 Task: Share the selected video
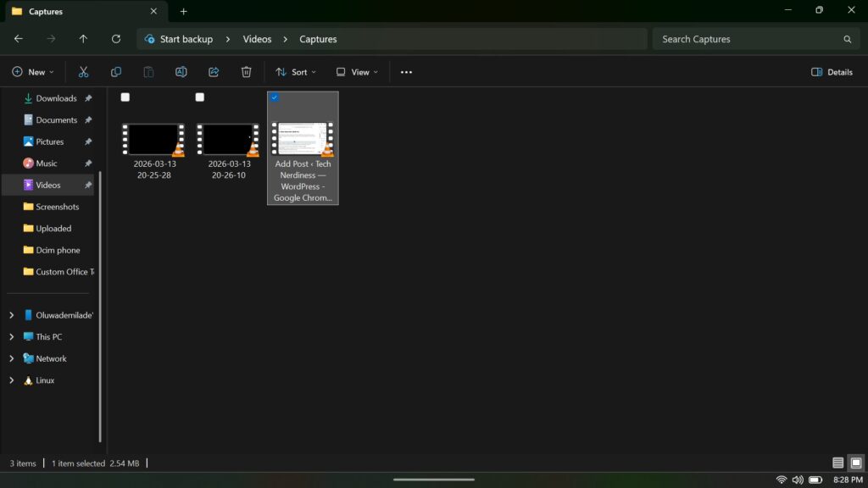tap(214, 72)
